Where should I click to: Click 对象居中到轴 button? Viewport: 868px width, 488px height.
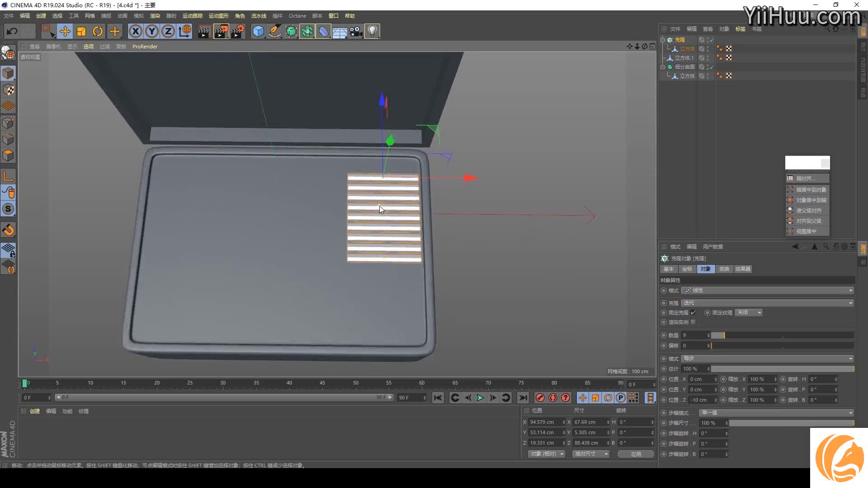pos(807,200)
